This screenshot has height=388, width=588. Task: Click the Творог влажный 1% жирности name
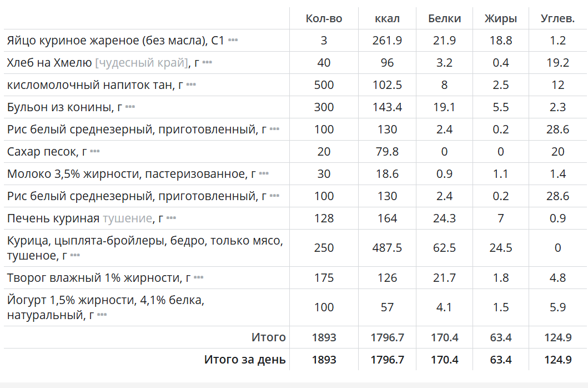coord(96,278)
